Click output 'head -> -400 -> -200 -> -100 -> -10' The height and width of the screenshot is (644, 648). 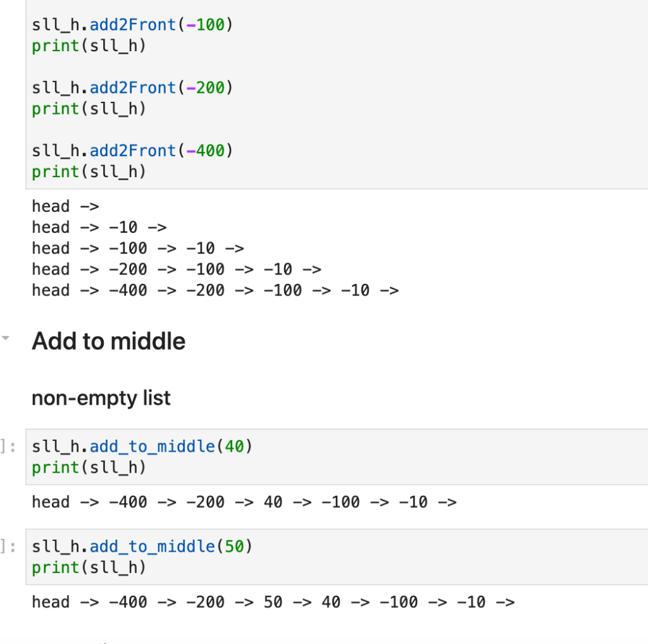[x=215, y=290]
